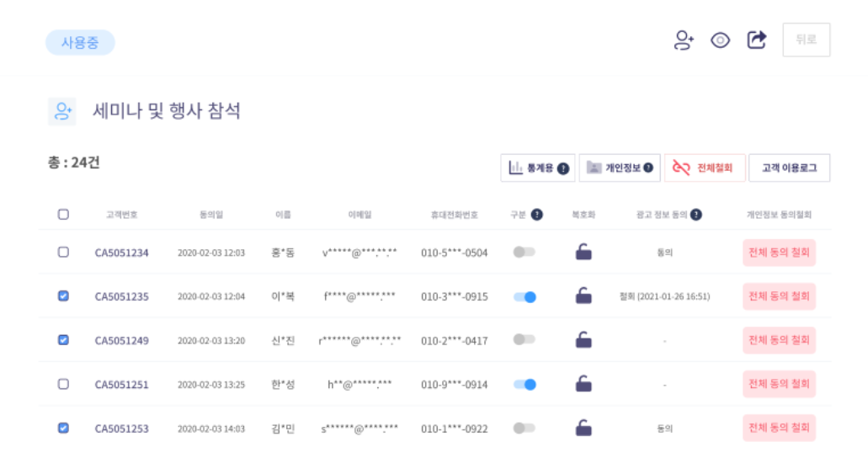Click the unlock icon for CA5051234
Image resolution: width=868 pixels, height=458 pixels.
[583, 252]
